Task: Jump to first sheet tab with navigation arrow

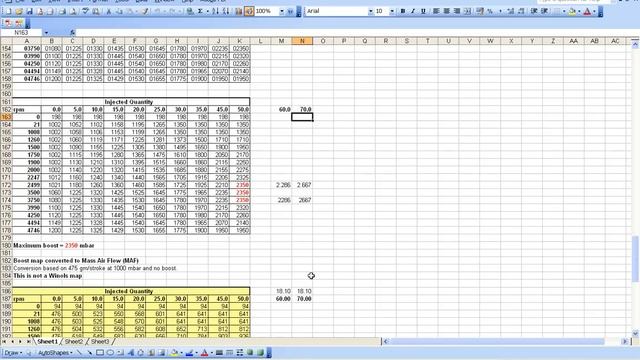Action: [x=4, y=341]
